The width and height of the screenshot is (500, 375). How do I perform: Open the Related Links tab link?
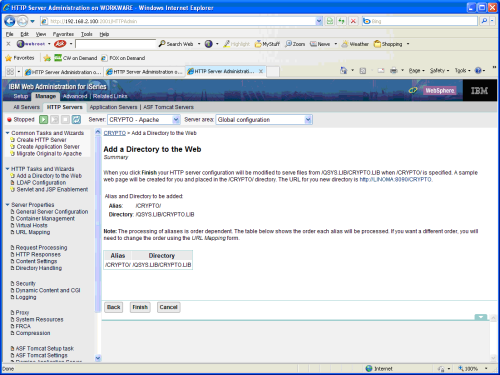110,96
